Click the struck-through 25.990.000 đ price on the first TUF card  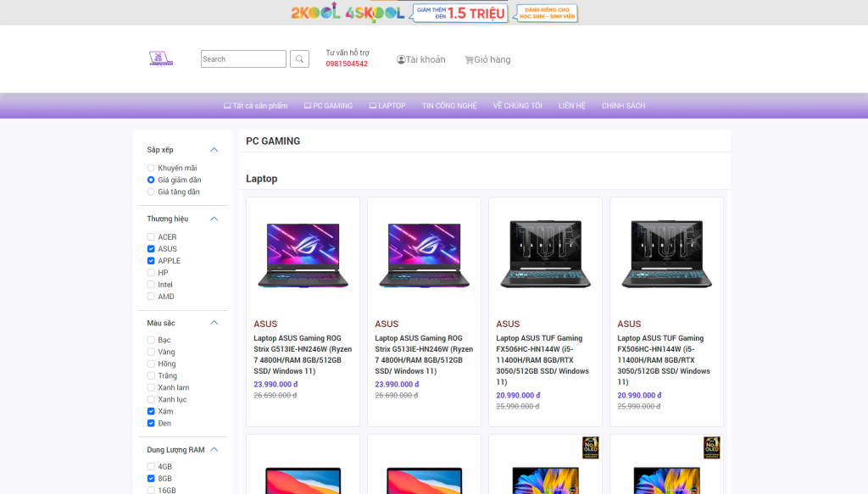[x=518, y=407]
